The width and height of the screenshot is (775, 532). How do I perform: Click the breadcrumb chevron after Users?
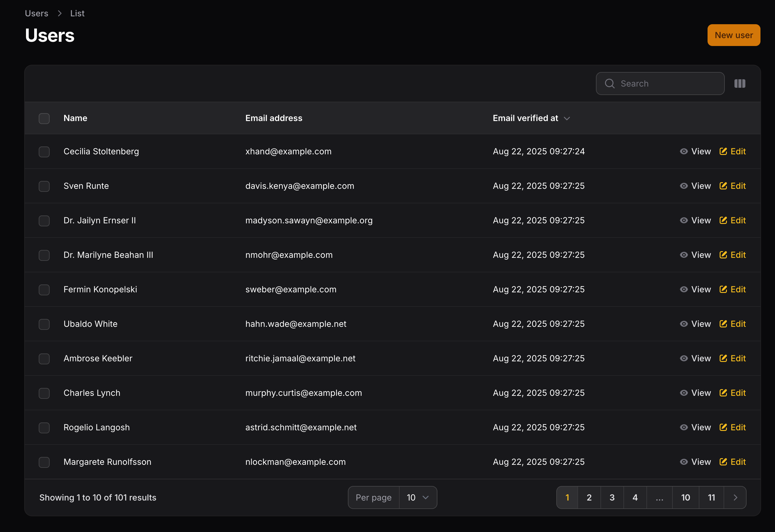60,13
